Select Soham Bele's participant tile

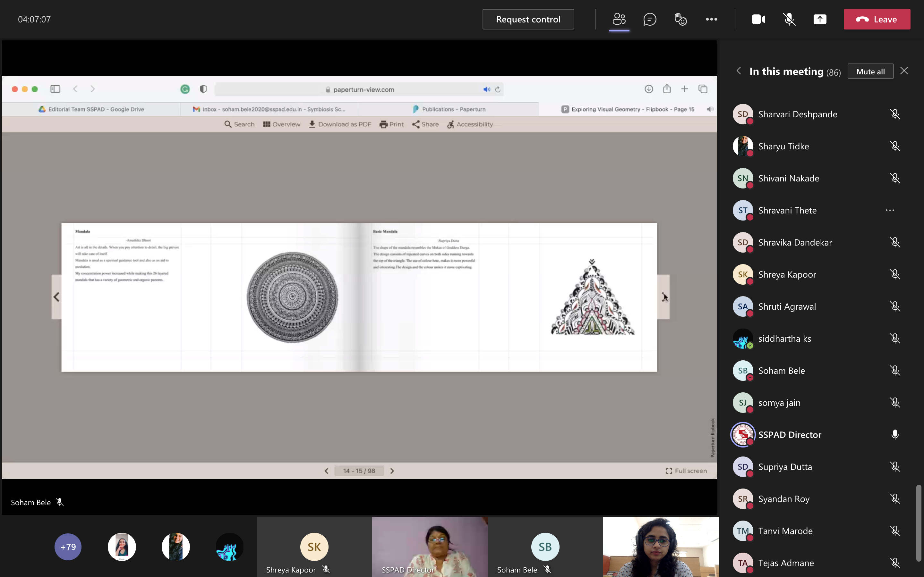tap(545, 547)
